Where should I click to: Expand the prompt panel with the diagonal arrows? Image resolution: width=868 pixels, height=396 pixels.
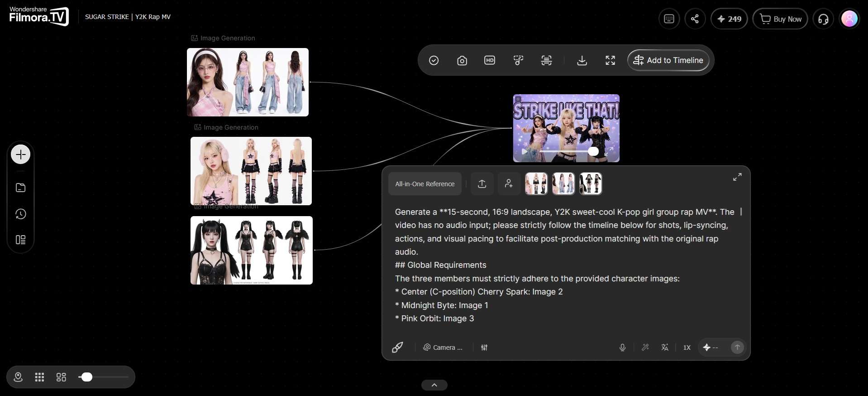click(737, 177)
